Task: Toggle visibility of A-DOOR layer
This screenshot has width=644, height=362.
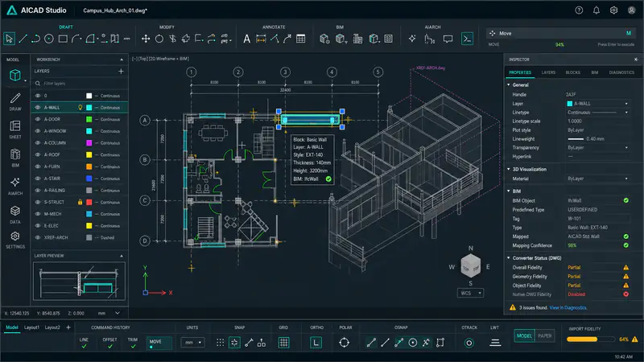Action: (x=38, y=119)
